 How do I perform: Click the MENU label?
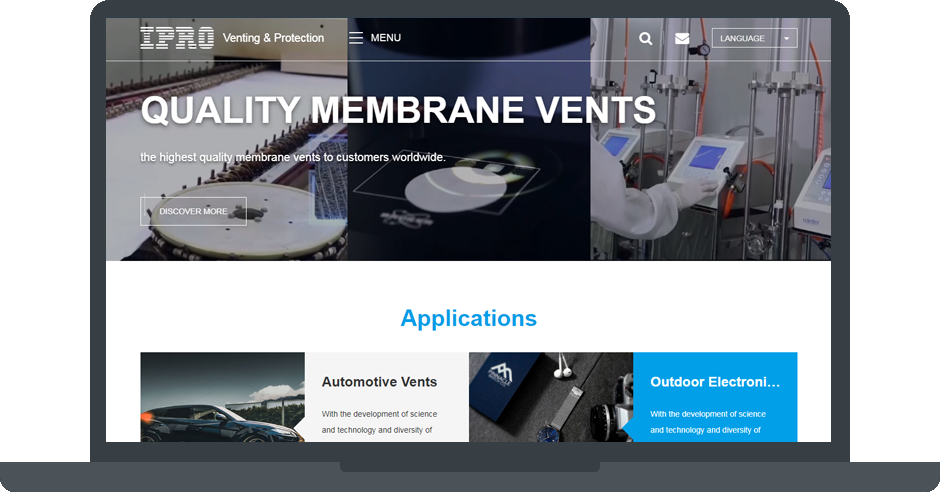(385, 38)
